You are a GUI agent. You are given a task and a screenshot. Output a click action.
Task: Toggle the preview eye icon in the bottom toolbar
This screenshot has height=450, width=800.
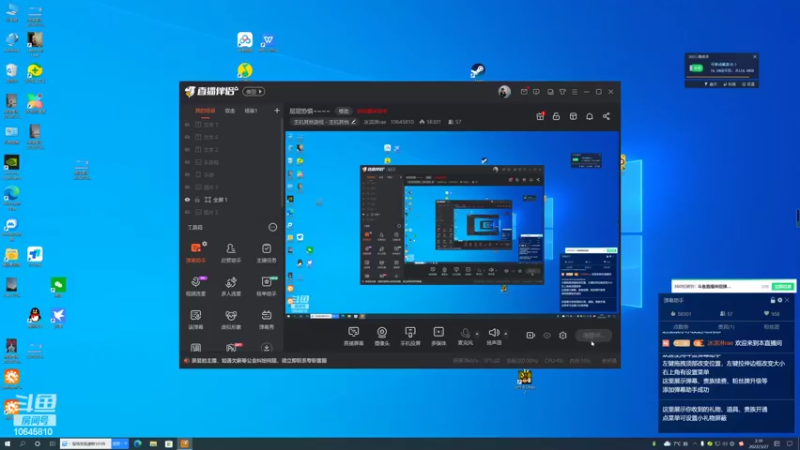(x=547, y=335)
